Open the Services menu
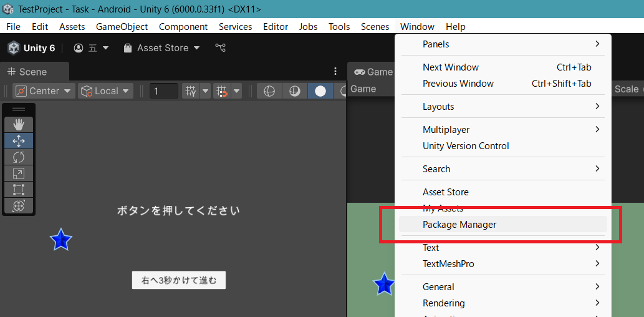 [235, 27]
